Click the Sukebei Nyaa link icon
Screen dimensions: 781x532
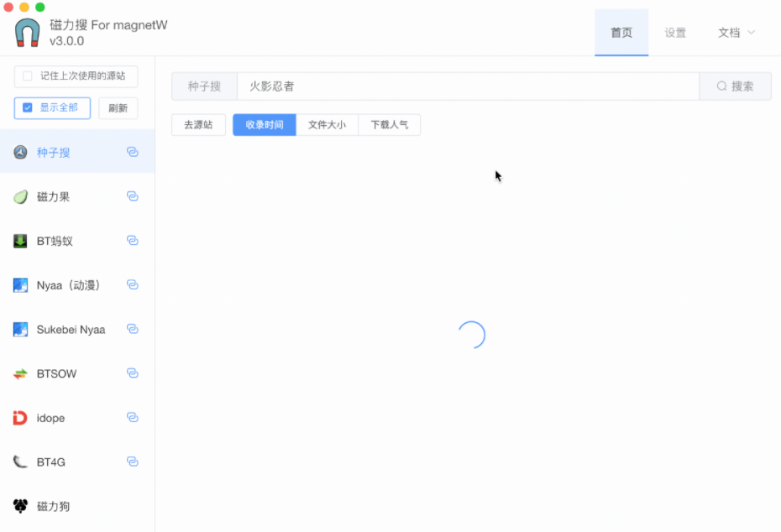click(x=132, y=329)
